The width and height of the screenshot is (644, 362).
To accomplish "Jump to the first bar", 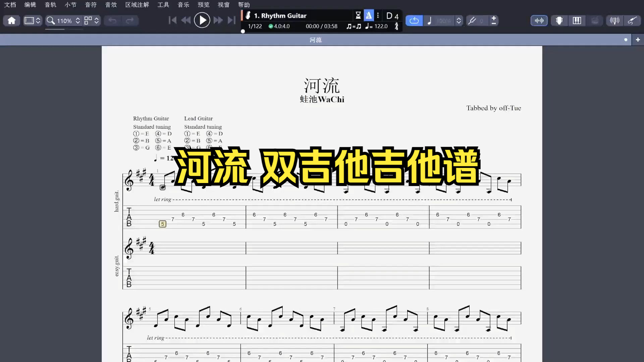I will pos(172,20).
